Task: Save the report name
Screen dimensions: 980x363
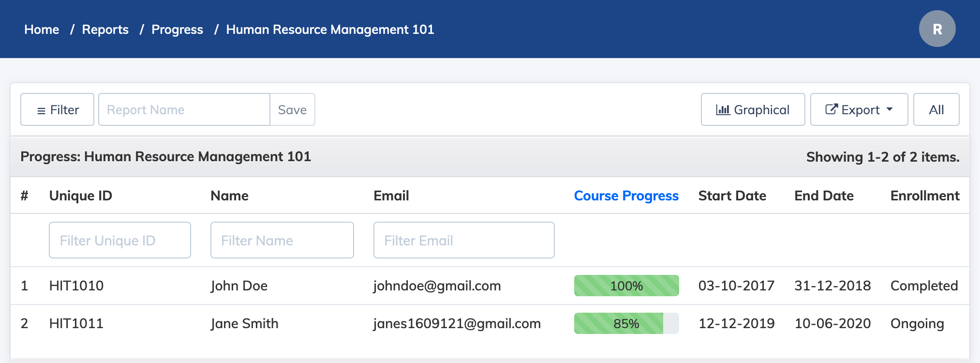Action: tap(292, 109)
